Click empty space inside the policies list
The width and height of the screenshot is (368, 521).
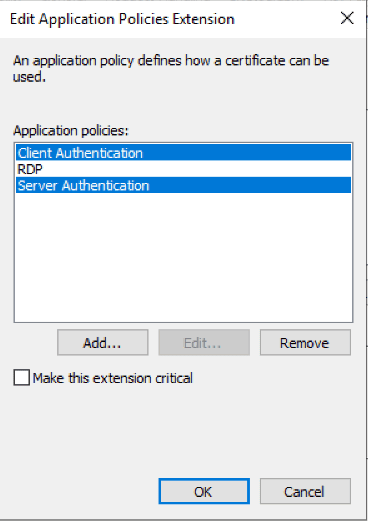(183, 257)
